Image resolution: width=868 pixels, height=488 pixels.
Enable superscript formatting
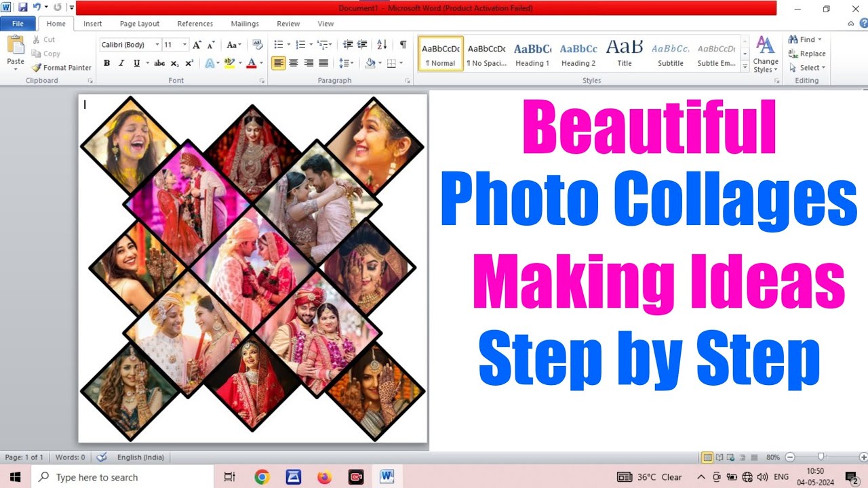pyautogui.click(x=189, y=63)
